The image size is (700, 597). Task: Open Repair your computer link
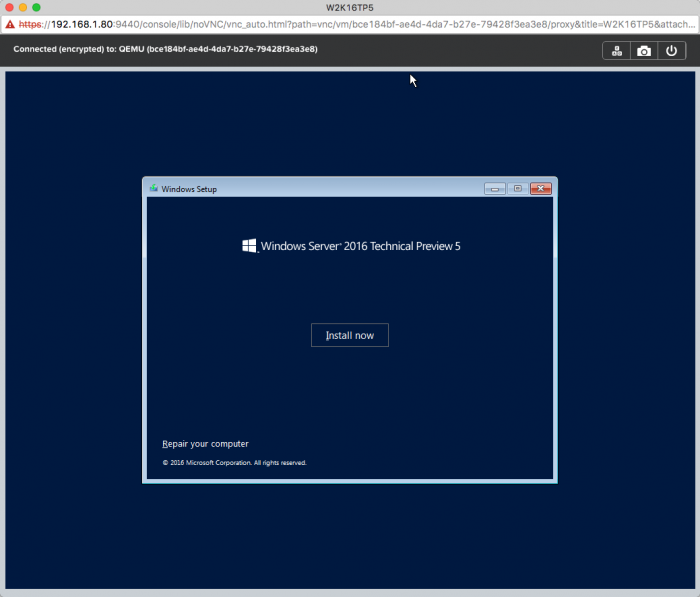pos(205,444)
